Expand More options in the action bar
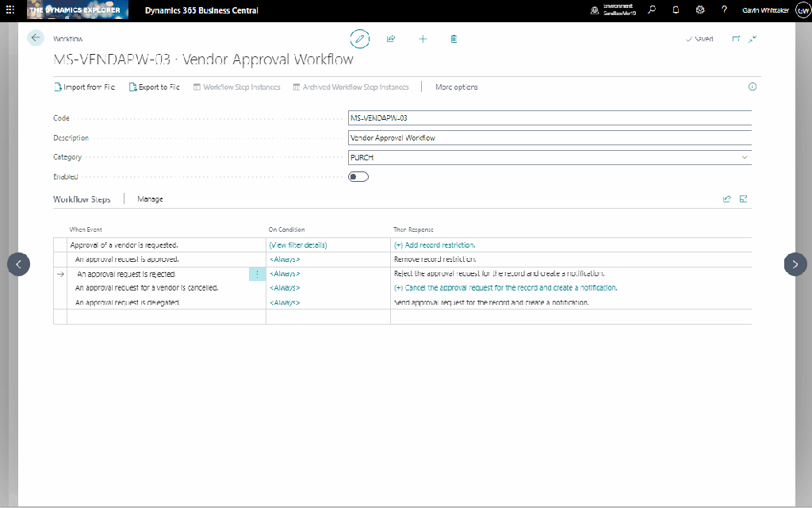This screenshot has height=508, width=812. tap(456, 87)
